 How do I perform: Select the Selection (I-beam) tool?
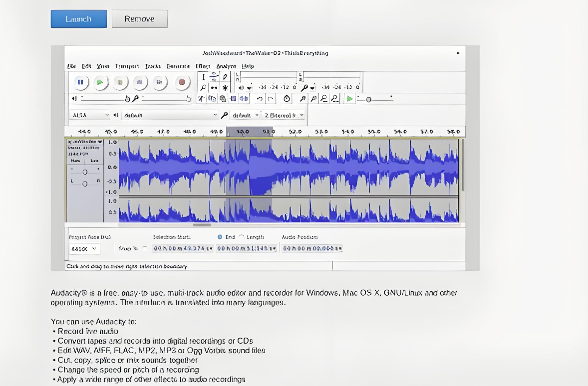(203, 77)
